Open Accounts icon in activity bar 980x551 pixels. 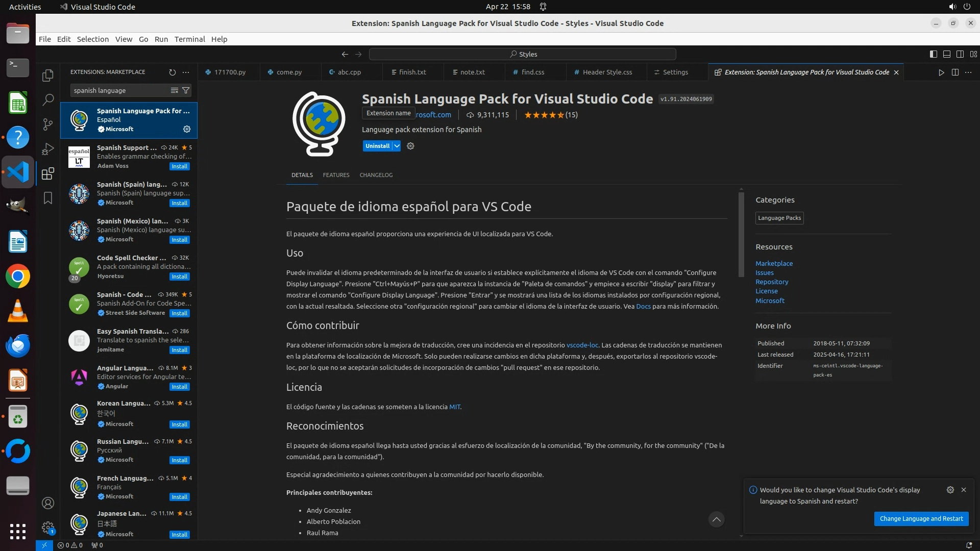48,504
